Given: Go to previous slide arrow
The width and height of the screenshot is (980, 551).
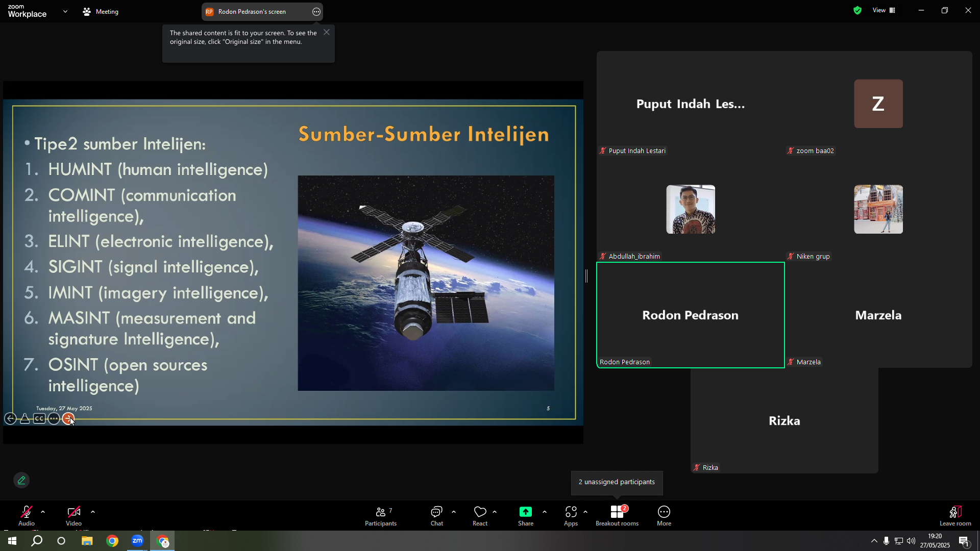Looking at the screenshot, I should click(x=10, y=419).
